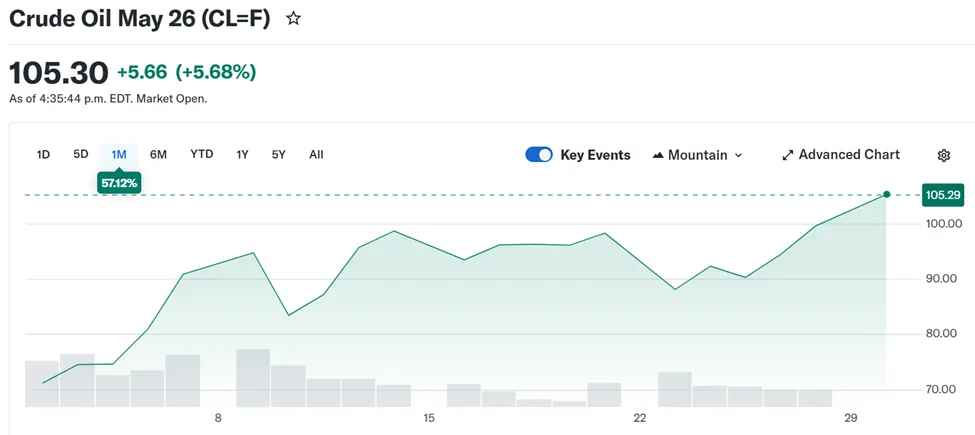Show the 1Y price history
Image resolution: width=975 pixels, height=435 pixels.
(242, 154)
